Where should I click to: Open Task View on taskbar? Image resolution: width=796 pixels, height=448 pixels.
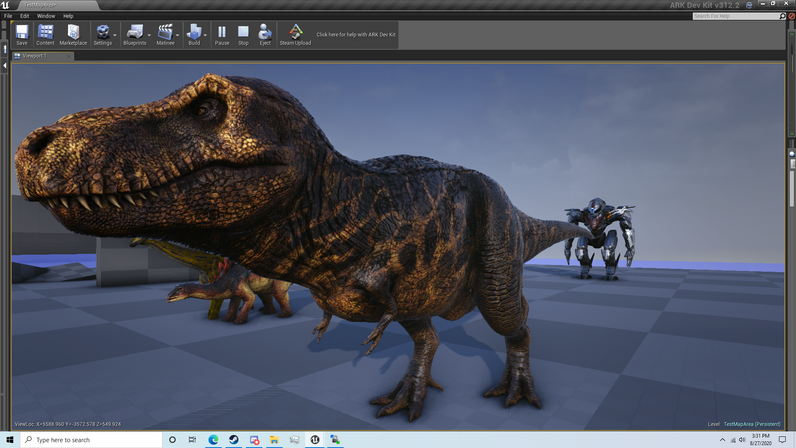[192, 439]
